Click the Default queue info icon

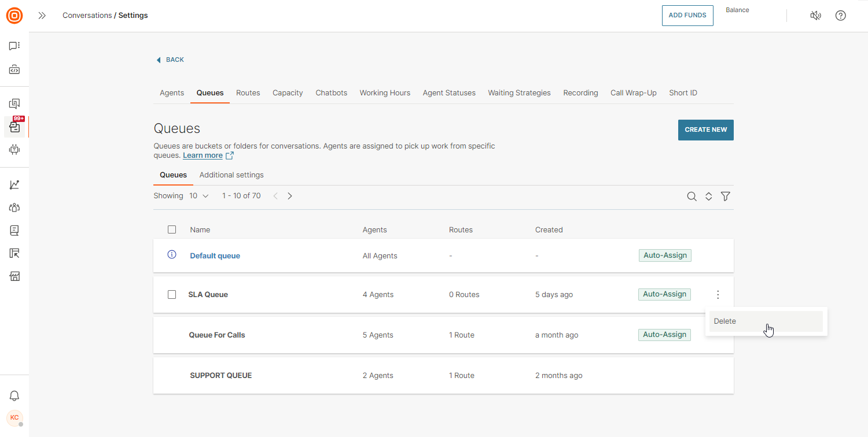[x=171, y=254]
